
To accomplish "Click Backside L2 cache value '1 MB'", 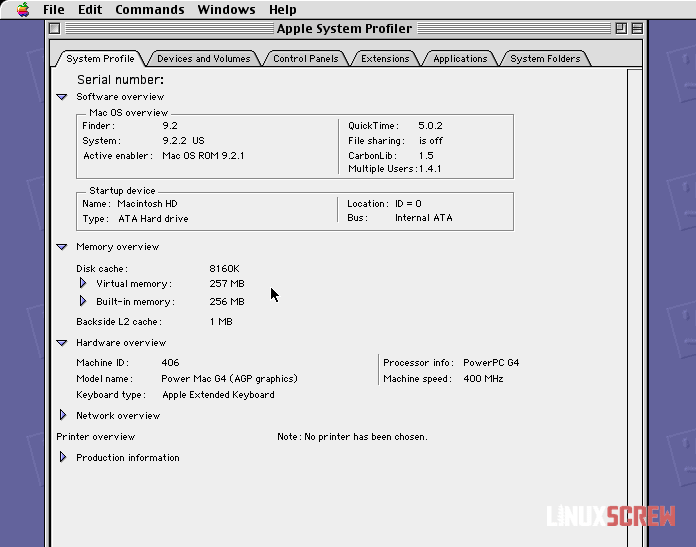I will 221,322.
